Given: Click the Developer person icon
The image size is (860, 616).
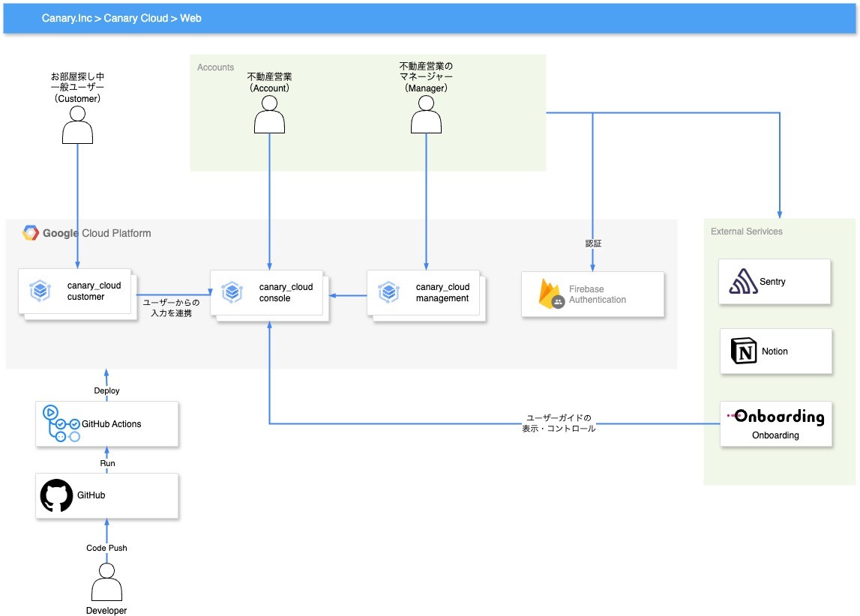Looking at the screenshot, I should [106, 582].
